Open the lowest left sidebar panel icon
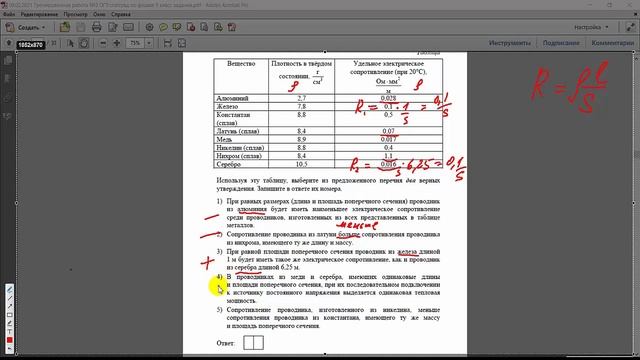 pyautogui.click(x=7, y=116)
